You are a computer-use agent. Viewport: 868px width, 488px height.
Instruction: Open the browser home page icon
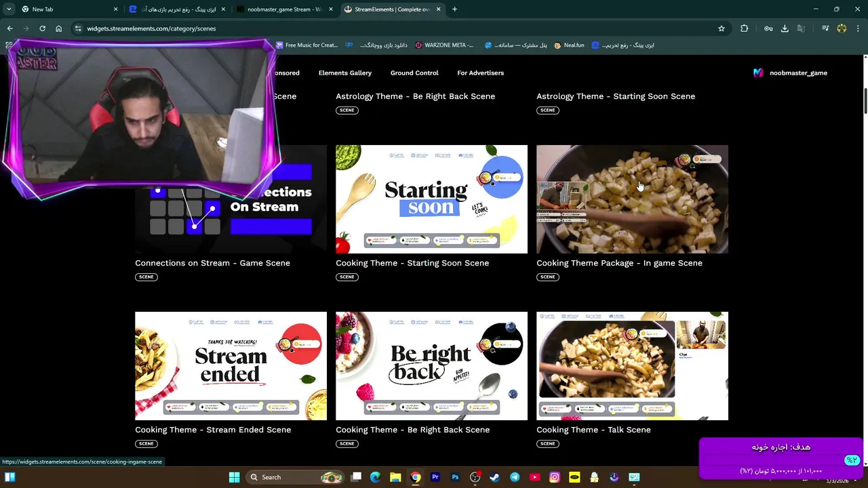(59, 28)
